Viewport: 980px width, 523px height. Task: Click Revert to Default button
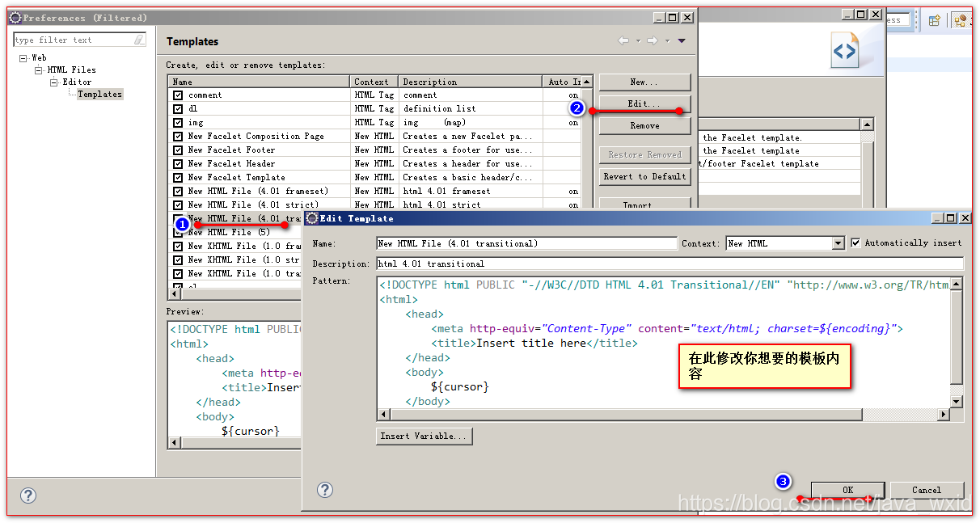coord(644,176)
